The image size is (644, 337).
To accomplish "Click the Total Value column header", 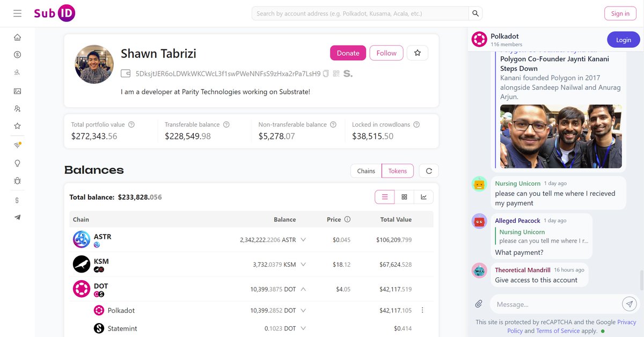I will tap(396, 219).
